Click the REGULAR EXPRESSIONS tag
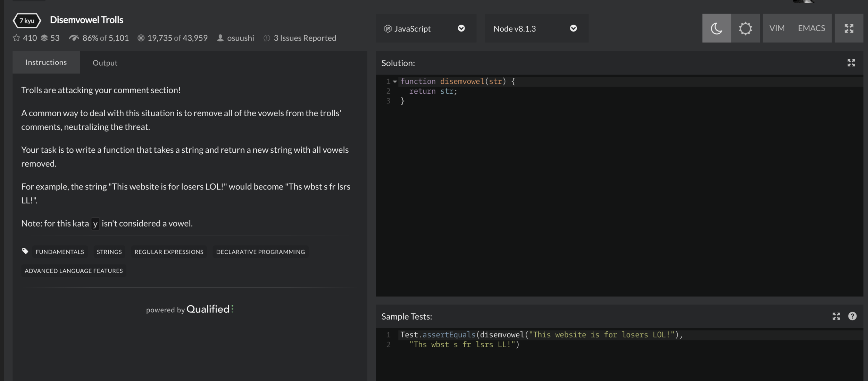Image resolution: width=868 pixels, height=381 pixels. [x=169, y=252]
